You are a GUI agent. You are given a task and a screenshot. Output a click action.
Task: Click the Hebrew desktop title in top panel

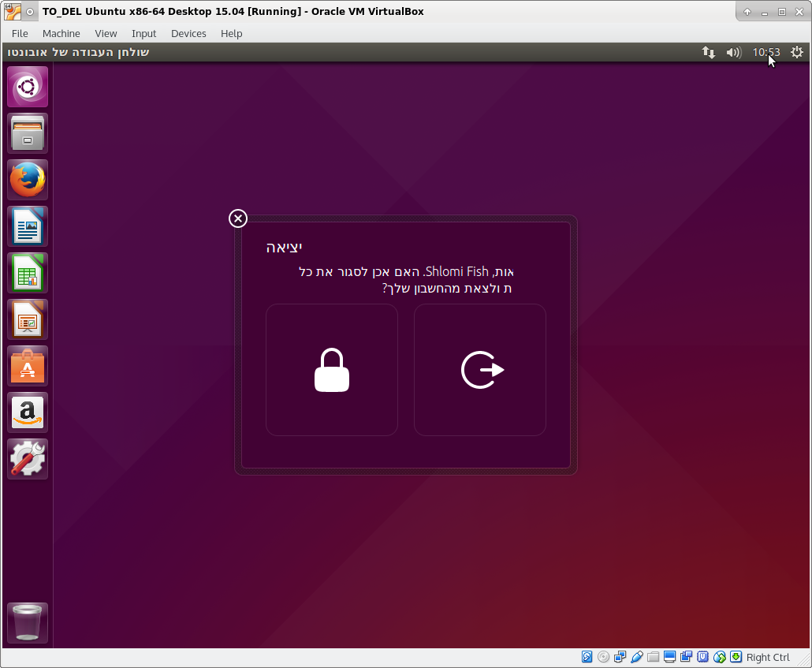pos(78,52)
